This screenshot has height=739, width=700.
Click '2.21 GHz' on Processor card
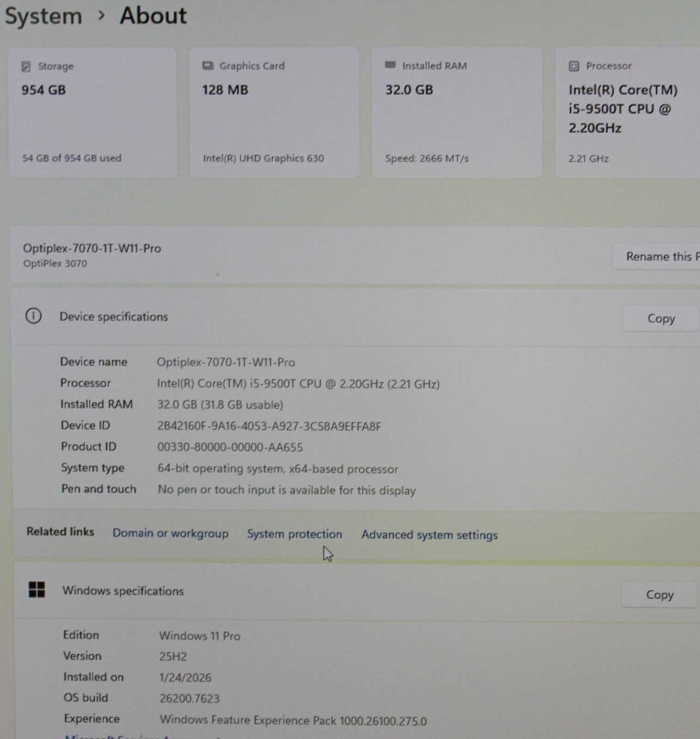[588, 158]
